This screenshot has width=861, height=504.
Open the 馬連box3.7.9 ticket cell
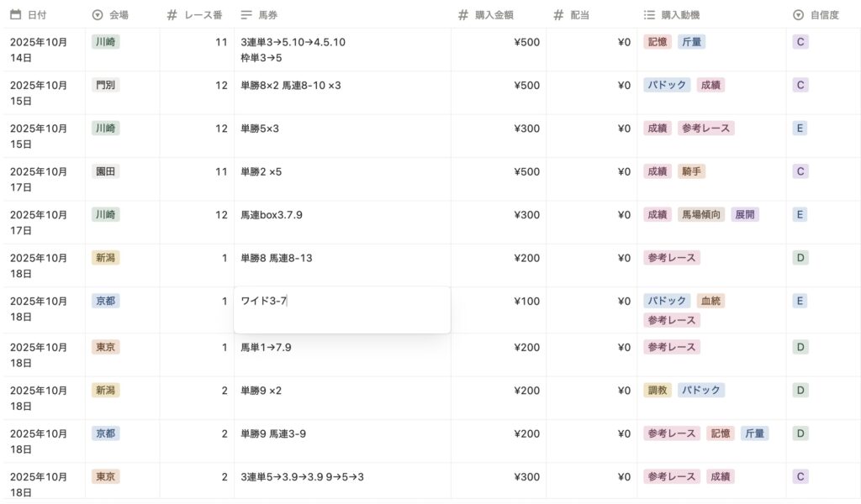coord(272,215)
